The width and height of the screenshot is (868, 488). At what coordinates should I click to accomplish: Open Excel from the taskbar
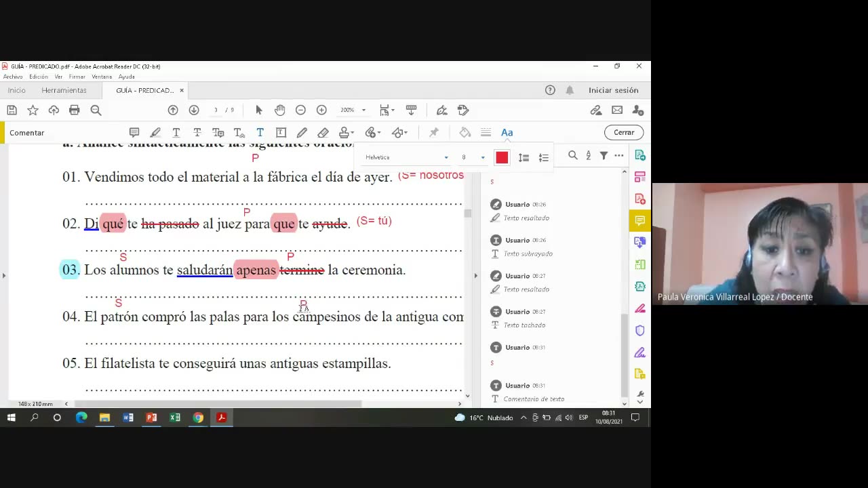coord(175,418)
